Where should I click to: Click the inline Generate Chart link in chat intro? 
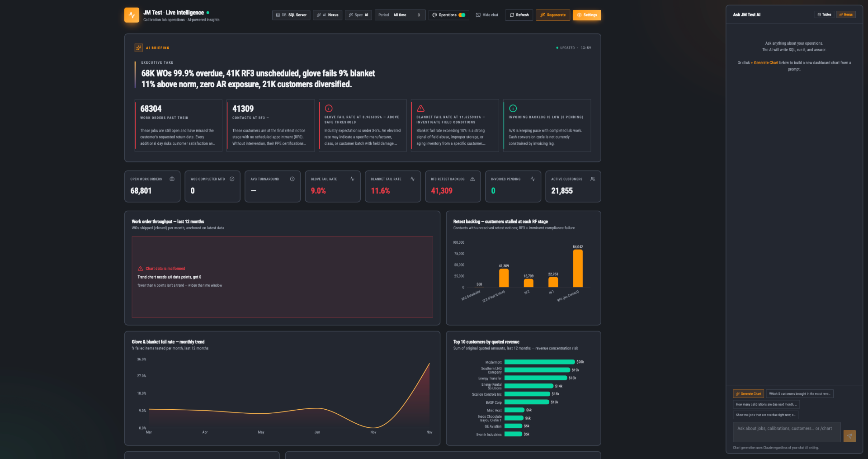[764, 63]
